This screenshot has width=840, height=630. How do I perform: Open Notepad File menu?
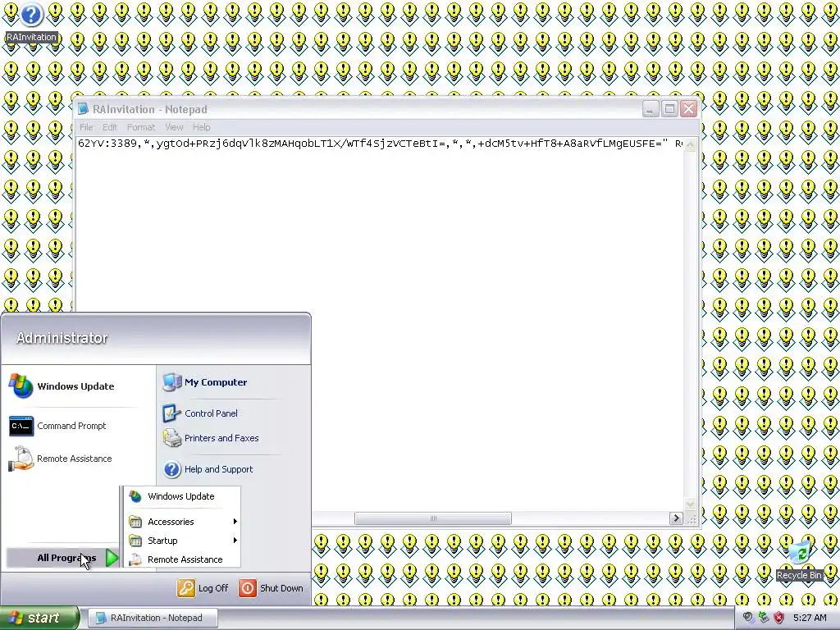pyautogui.click(x=85, y=127)
